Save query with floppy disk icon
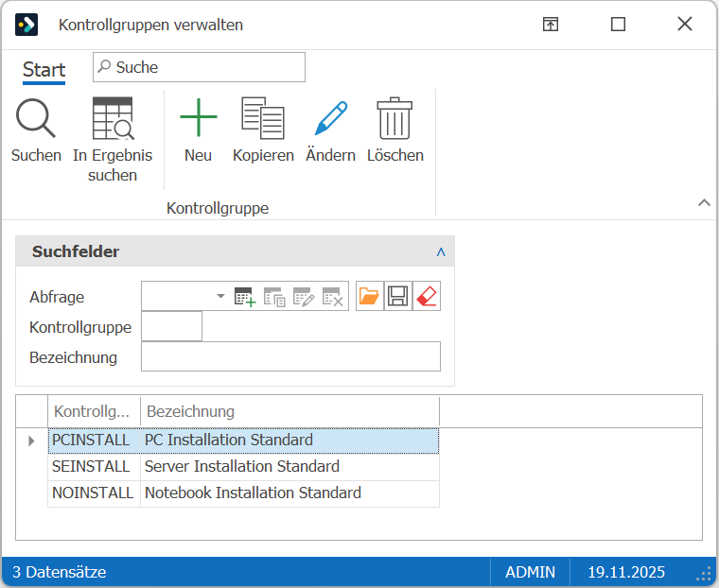Viewport: 719px width, 588px height. (x=398, y=296)
